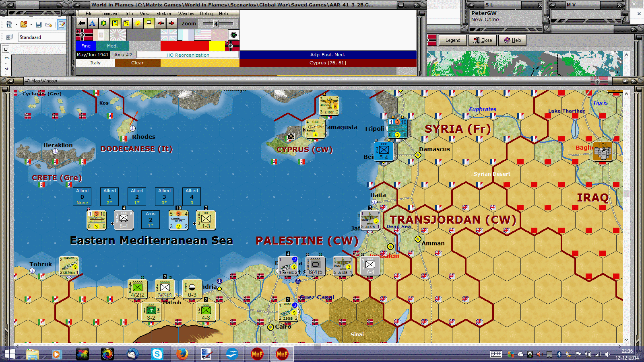This screenshot has width=644, height=362.
Task: Select the 3-2 armored unit near Matruh
Action: click(151, 312)
